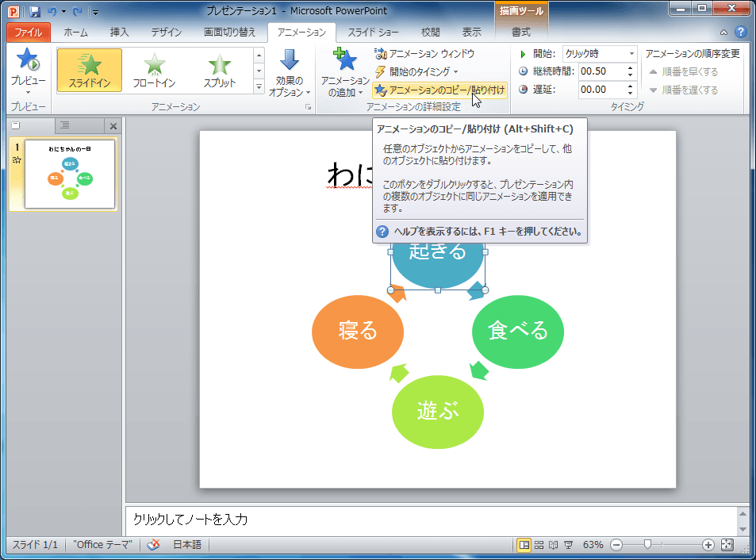Switch to Slide Sorter view icon
The width and height of the screenshot is (756, 560).
pos(539,545)
